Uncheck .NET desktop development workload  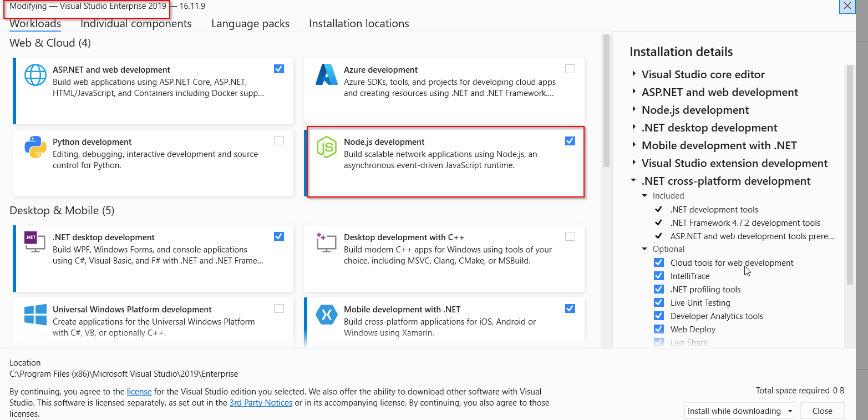(x=279, y=236)
